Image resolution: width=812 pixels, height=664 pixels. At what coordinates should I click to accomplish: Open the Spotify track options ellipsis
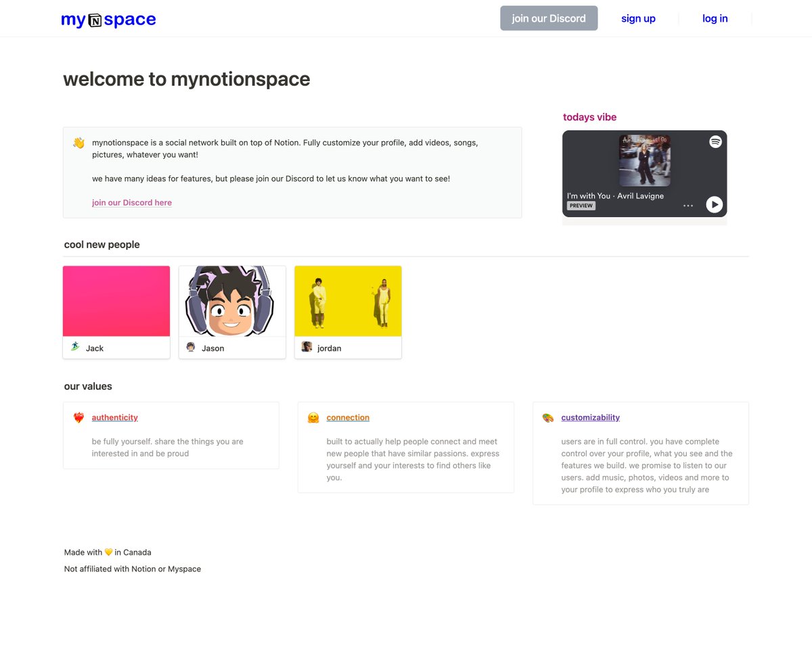click(688, 205)
